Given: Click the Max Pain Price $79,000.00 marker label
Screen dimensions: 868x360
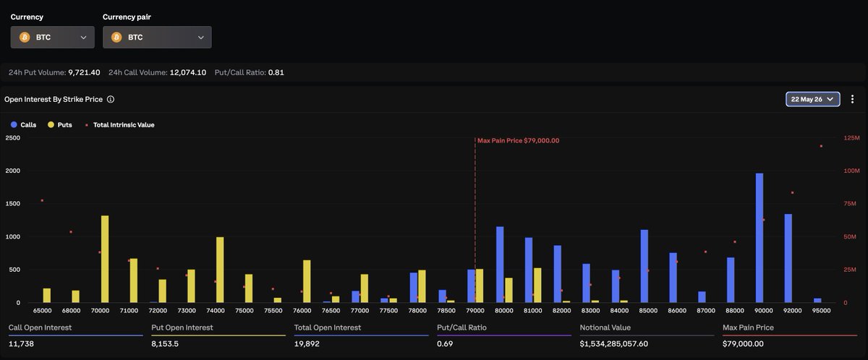Looking at the screenshot, I should tap(519, 140).
